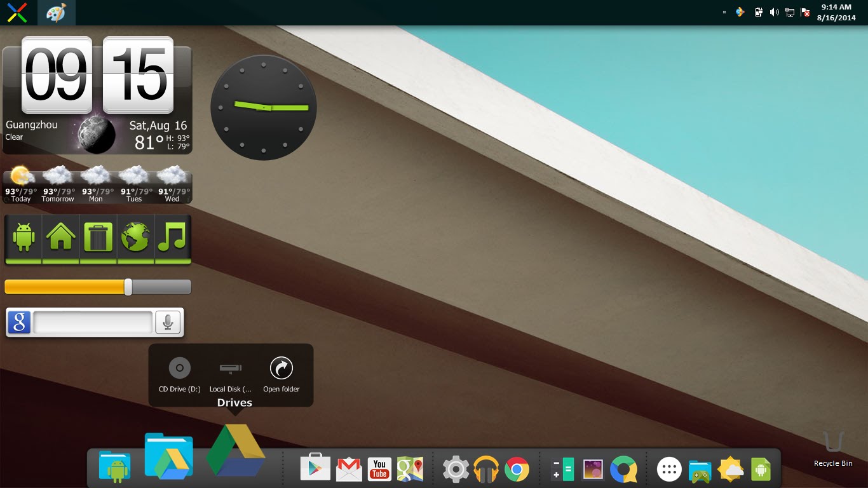Launch Google Maps dock icon

pos(410,469)
